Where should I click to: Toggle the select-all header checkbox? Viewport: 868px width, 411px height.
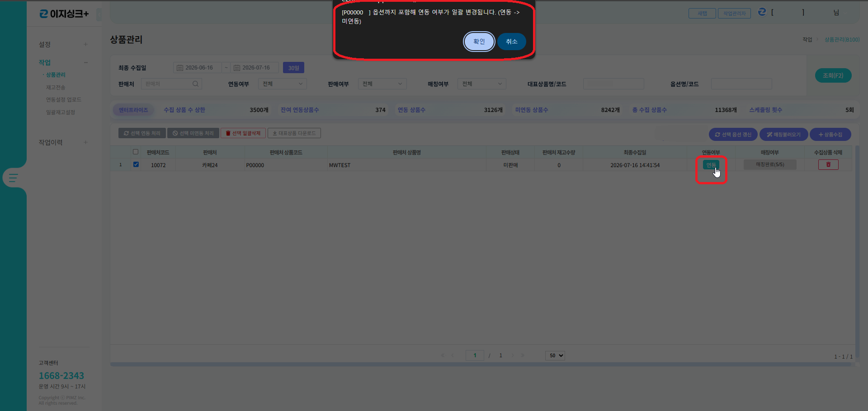click(136, 152)
